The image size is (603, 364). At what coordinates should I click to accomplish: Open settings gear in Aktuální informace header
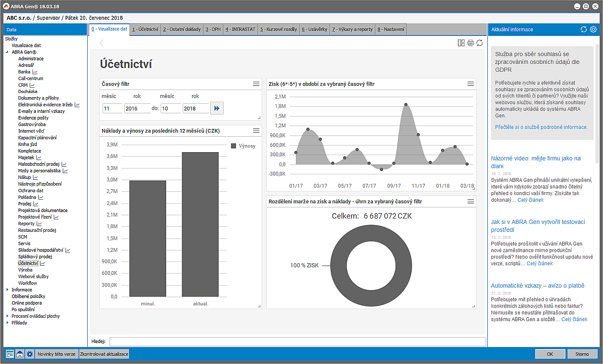click(593, 30)
